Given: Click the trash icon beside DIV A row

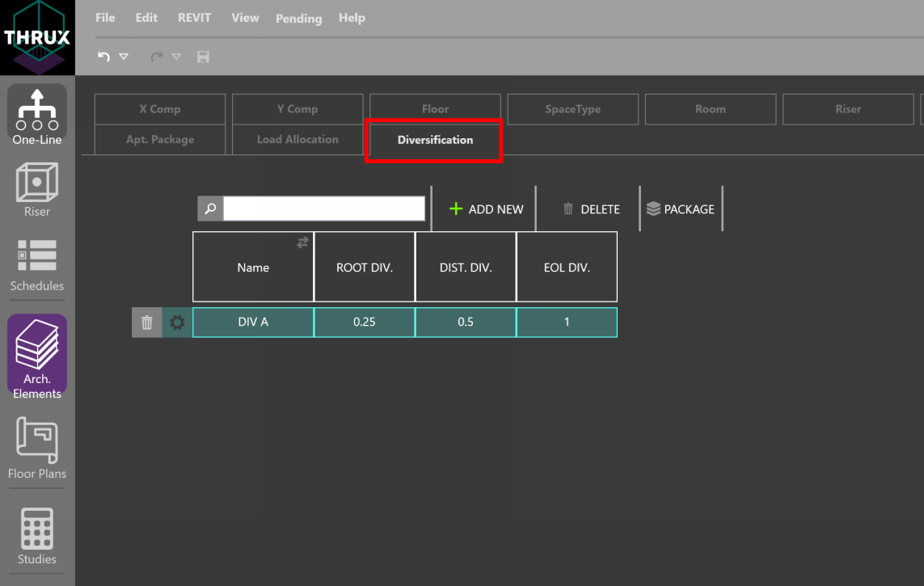Looking at the screenshot, I should click(x=147, y=323).
